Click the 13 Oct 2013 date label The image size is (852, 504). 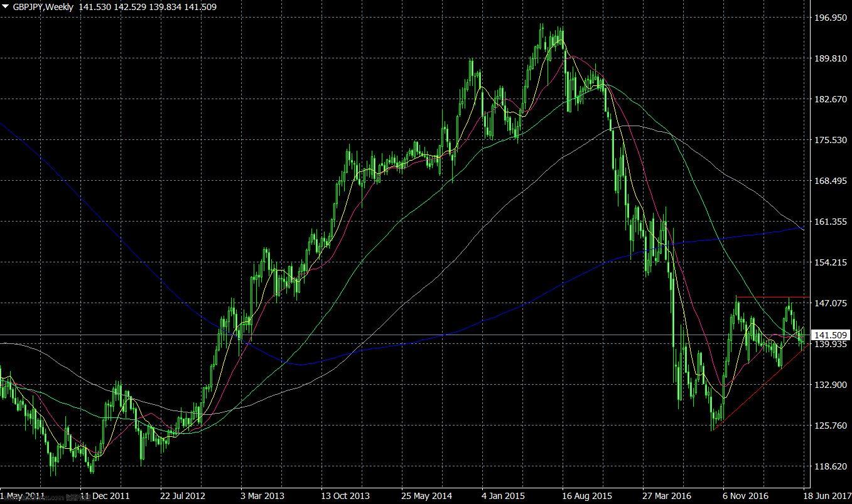point(345,496)
